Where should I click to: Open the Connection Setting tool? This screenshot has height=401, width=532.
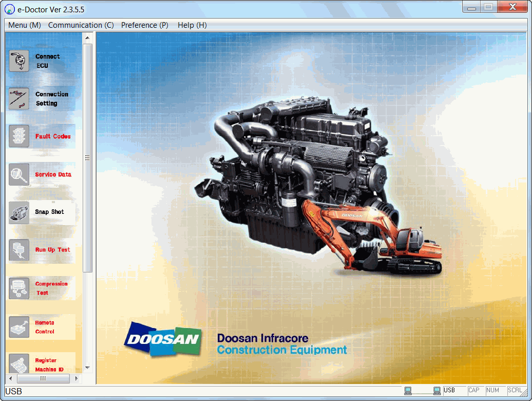tap(41, 99)
